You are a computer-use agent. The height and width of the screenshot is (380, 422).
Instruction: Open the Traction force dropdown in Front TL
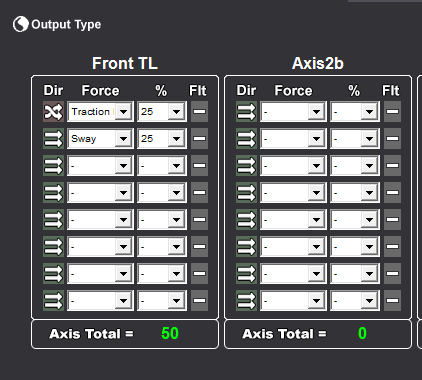100,112
